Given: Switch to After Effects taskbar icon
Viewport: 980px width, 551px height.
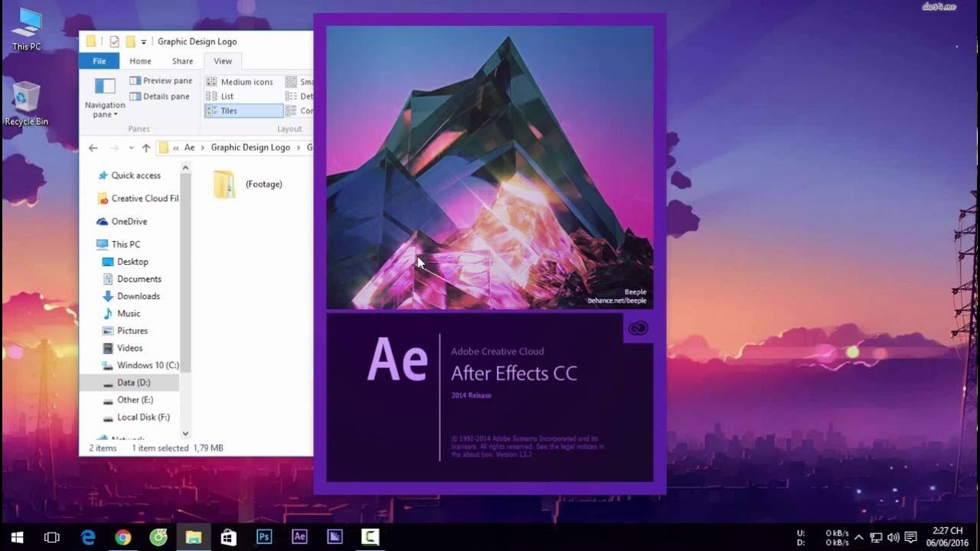Looking at the screenshot, I should tap(299, 537).
